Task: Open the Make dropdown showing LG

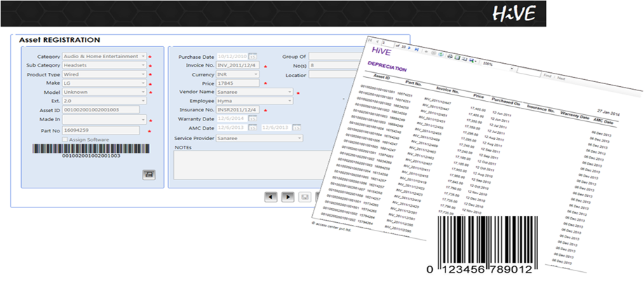Action: tap(143, 83)
